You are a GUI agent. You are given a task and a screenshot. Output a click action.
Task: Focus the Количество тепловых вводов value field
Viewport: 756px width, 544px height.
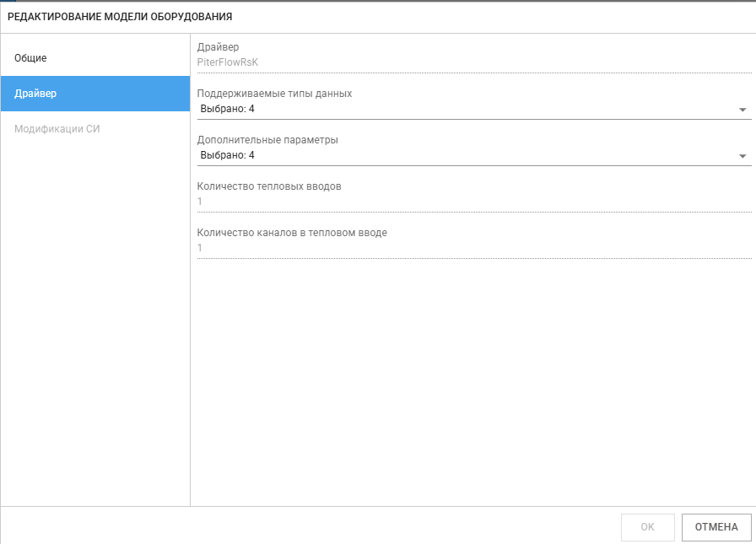pyautogui.click(x=472, y=202)
